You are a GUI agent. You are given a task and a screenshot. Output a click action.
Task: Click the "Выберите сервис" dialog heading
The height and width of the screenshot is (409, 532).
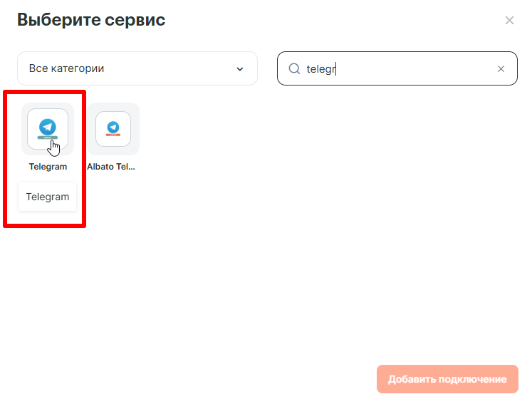(x=91, y=20)
